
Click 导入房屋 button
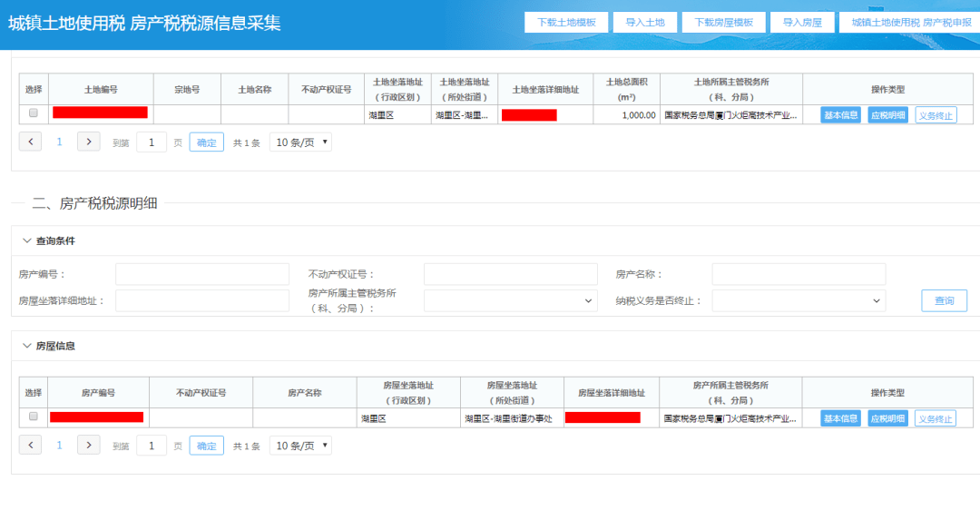[802, 23]
